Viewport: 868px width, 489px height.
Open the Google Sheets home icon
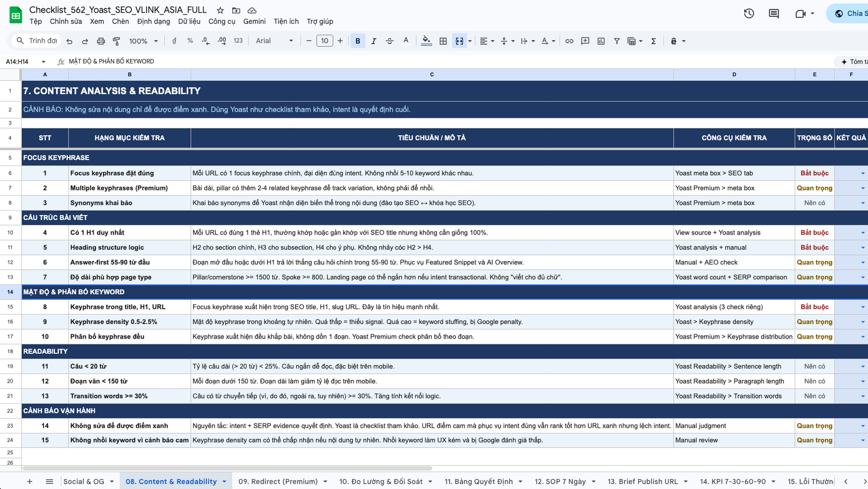[16, 15]
